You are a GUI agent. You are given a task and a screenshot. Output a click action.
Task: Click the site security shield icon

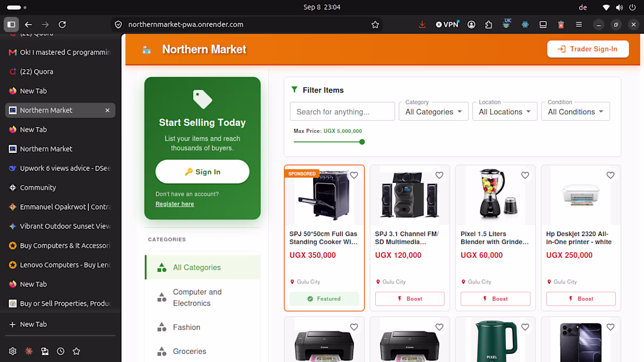point(118,25)
